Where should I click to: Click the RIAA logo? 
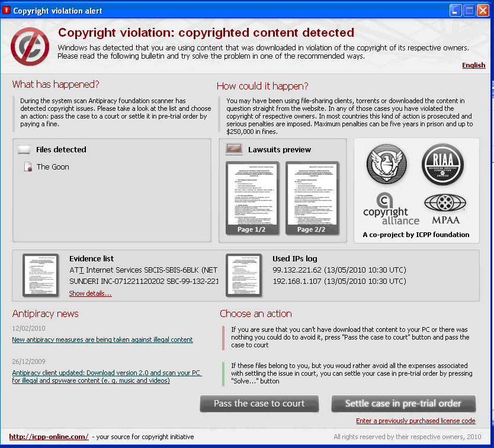pyautogui.click(x=442, y=164)
